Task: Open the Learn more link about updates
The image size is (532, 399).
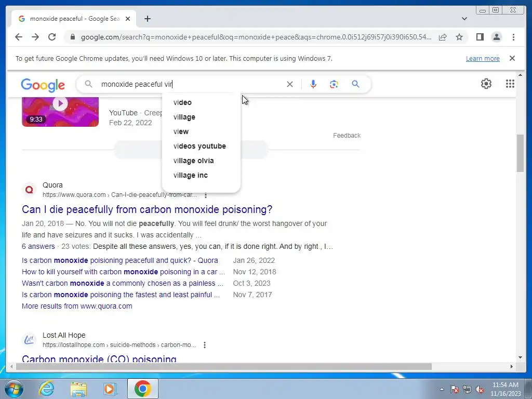Action: (x=483, y=58)
